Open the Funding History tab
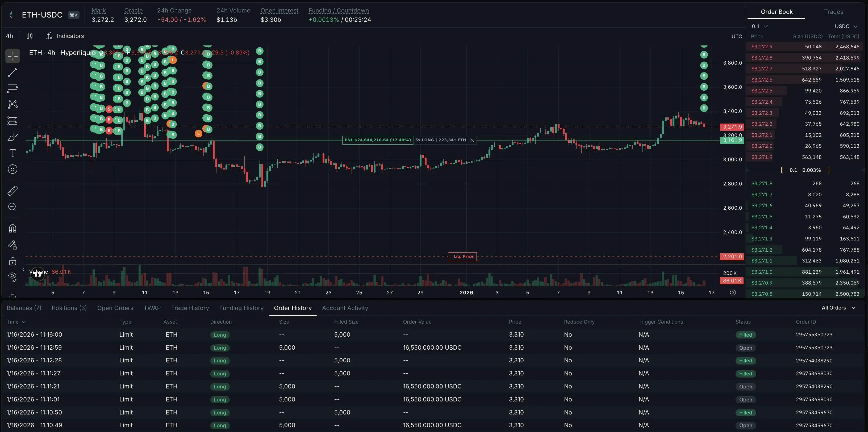The width and height of the screenshot is (868, 432). click(x=241, y=308)
